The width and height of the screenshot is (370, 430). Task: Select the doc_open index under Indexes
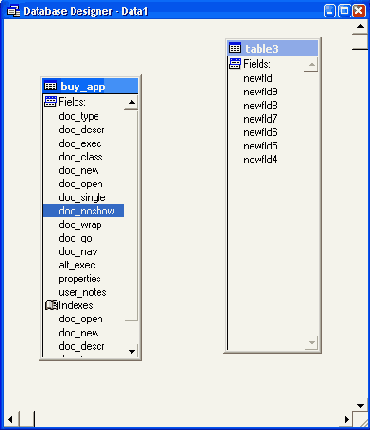point(80,319)
